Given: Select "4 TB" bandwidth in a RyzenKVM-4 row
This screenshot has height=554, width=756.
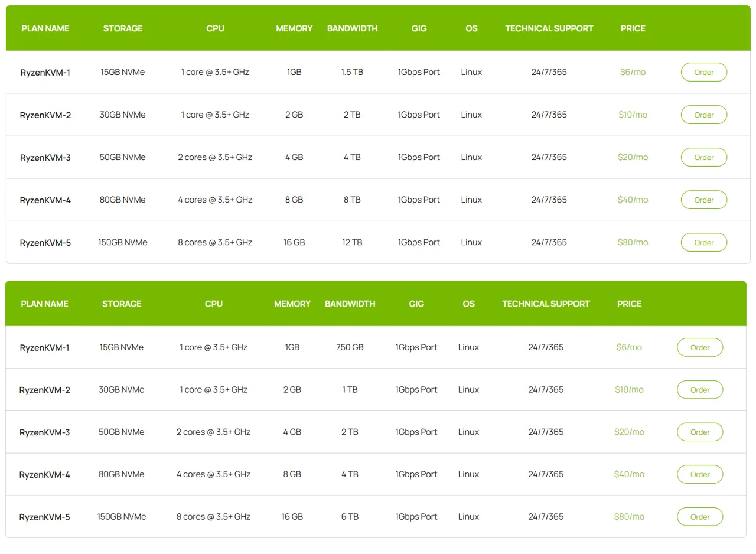Looking at the screenshot, I should tap(350, 474).
